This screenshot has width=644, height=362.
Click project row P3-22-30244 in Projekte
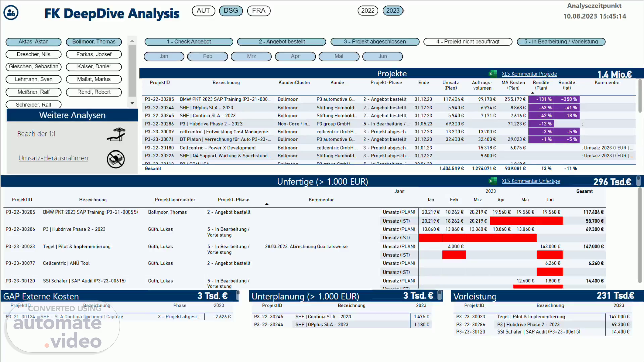pyautogui.click(x=389, y=108)
